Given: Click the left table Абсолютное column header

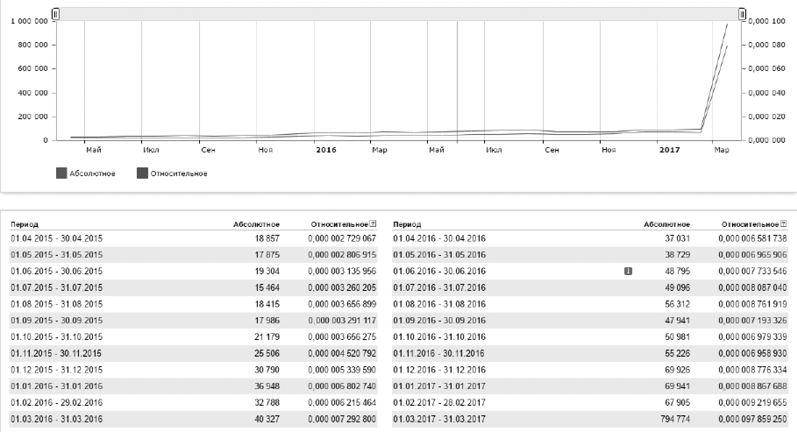Looking at the screenshot, I should 256,225.
